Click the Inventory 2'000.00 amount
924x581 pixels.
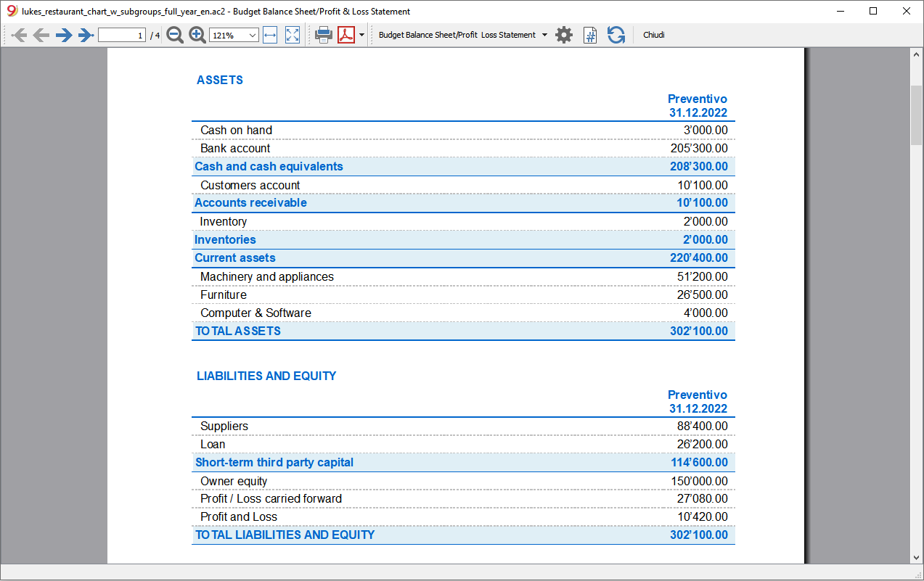[706, 222]
